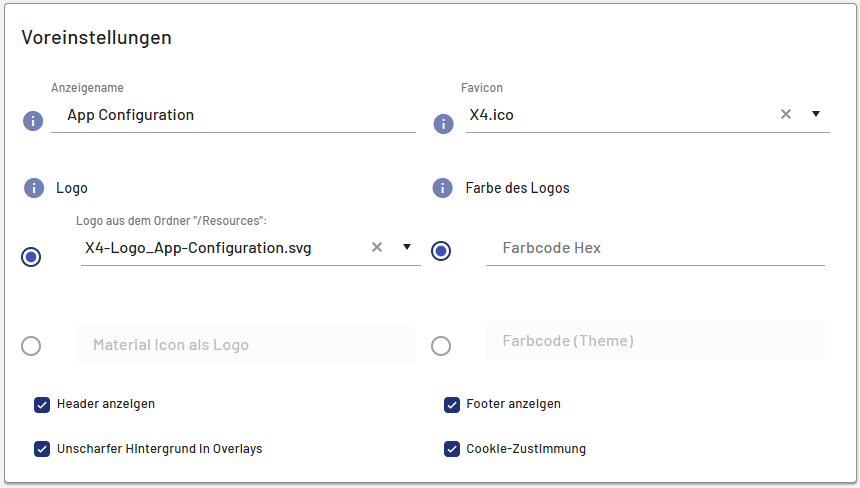
Task: Select the logo from Resources folder radio
Action: [x=32, y=257]
